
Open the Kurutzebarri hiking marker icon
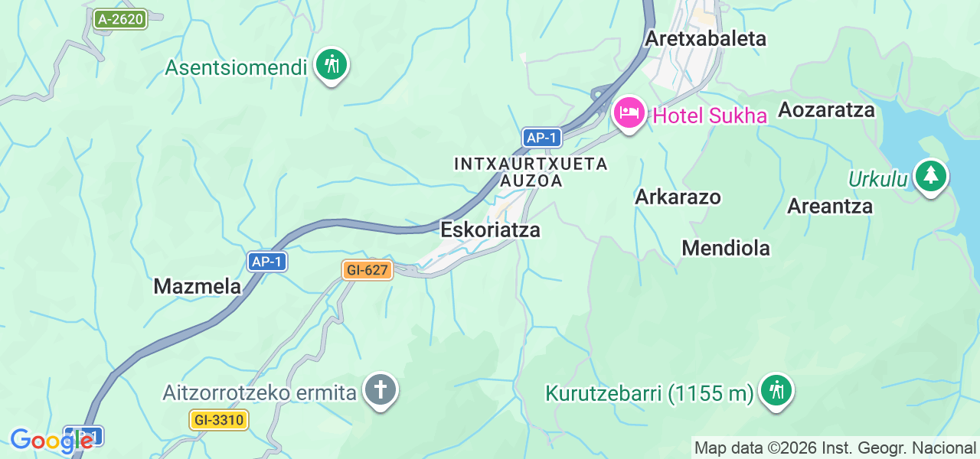pyautogui.click(x=777, y=391)
